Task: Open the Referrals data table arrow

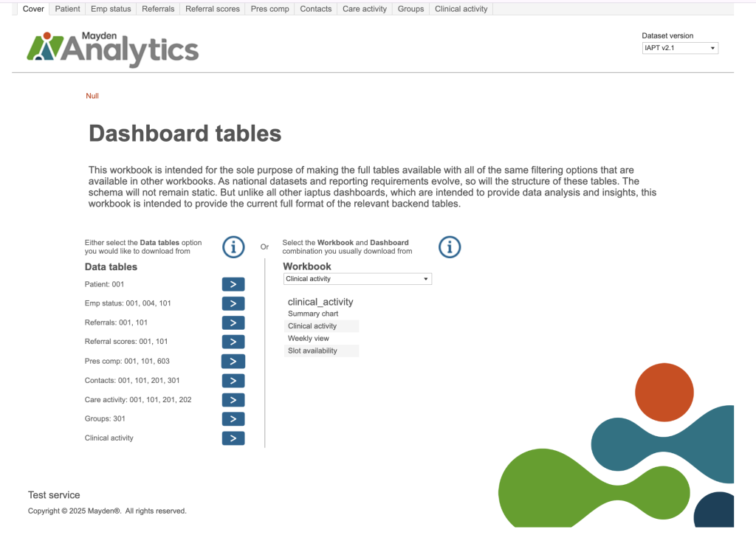Action: tap(233, 322)
